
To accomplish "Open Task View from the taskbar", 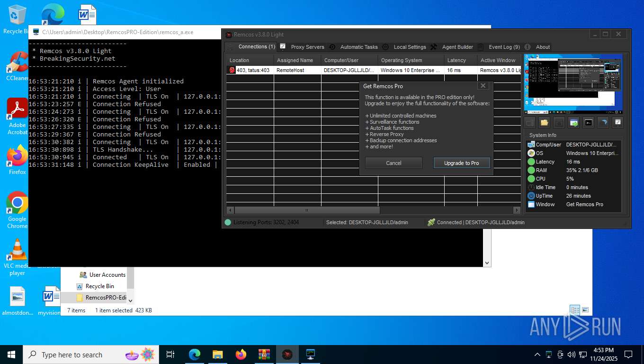I will (x=170, y=355).
